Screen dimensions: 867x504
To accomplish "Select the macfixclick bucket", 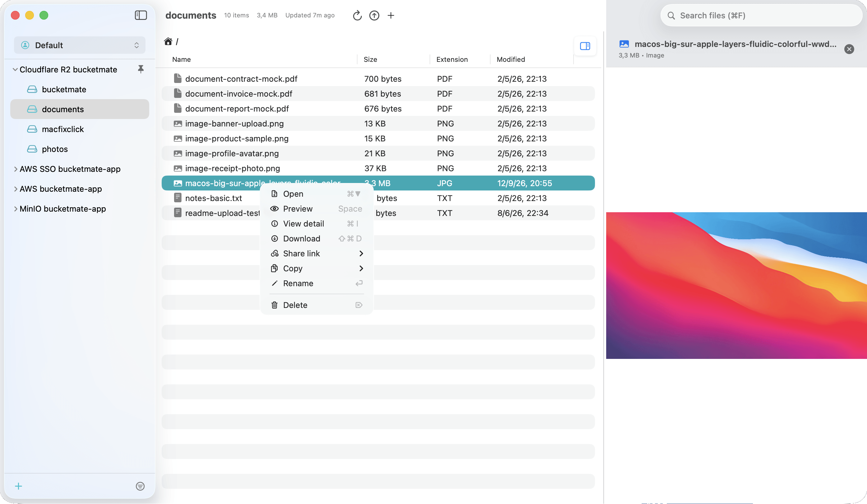I will pyautogui.click(x=80, y=129).
